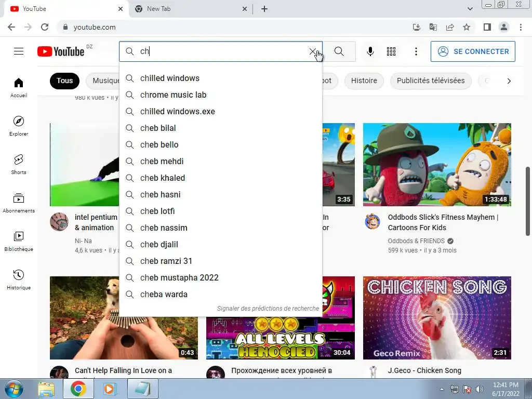Viewport: 532px width, 399px height.
Task: Open the Chicken Song Geco Remix thumbnail
Action: coord(437,318)
